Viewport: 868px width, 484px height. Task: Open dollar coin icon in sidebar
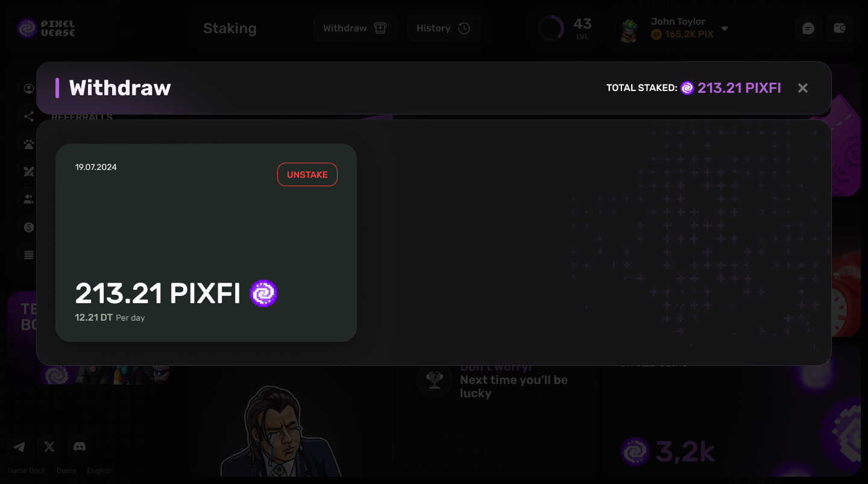point(29,227)
